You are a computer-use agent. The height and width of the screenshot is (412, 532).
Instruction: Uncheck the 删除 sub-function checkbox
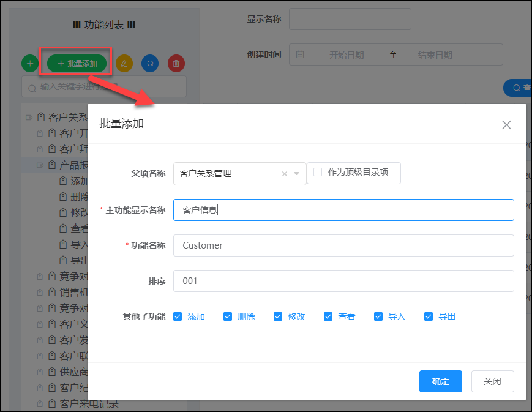point(228,316)
